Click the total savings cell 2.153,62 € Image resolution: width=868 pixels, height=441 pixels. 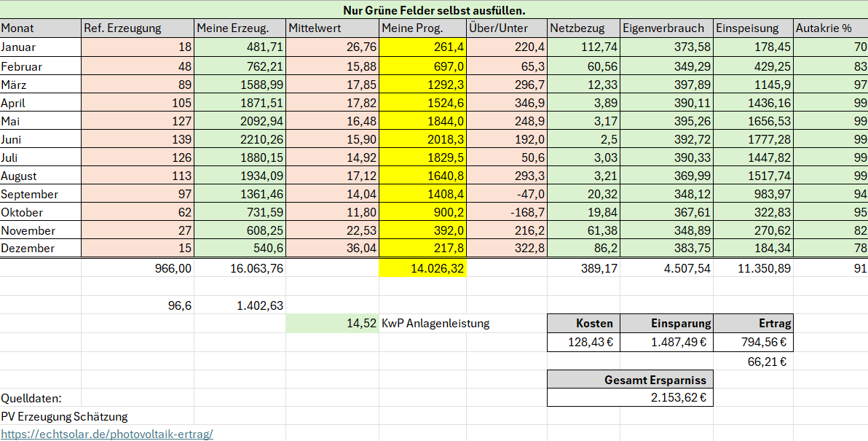pos(630,398)
